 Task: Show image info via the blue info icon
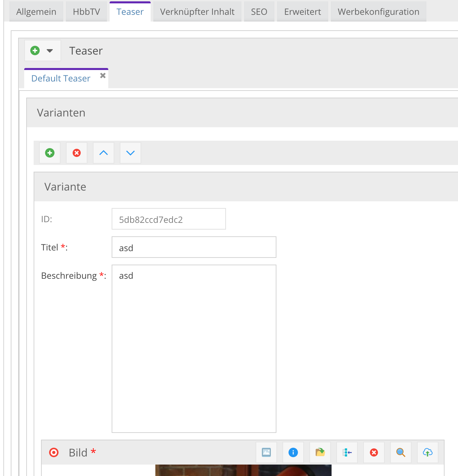pyautogui.click(x=293, y=452)
